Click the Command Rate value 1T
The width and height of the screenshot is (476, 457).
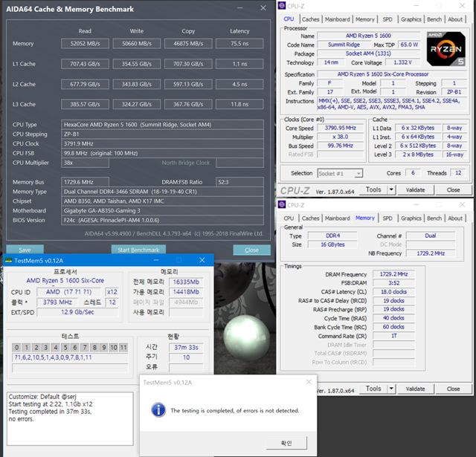[393, 336]
